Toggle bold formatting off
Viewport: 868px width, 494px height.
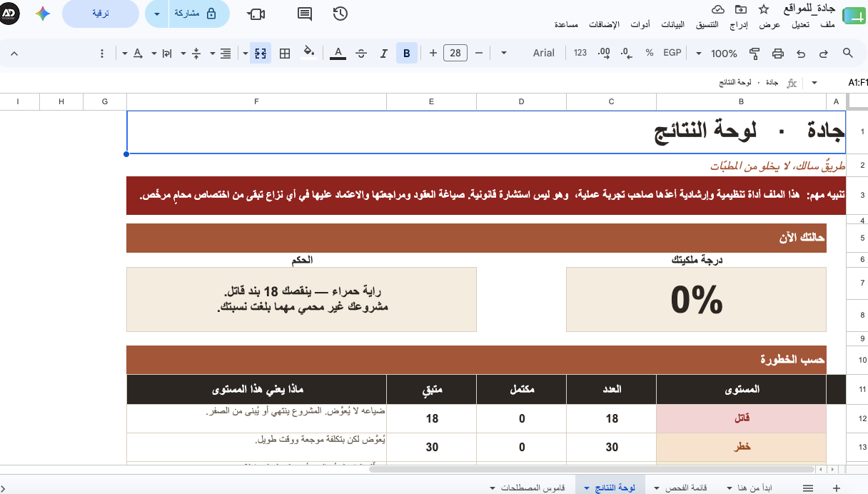click(407, 53)
